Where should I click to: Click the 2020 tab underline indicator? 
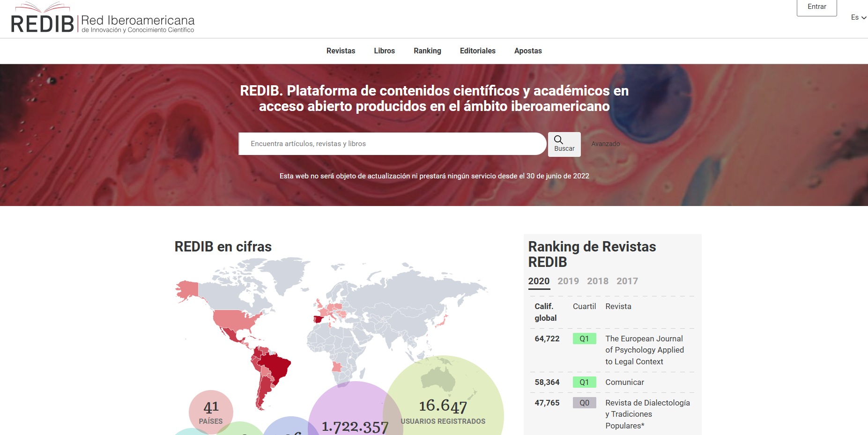(x=539, y=288)
